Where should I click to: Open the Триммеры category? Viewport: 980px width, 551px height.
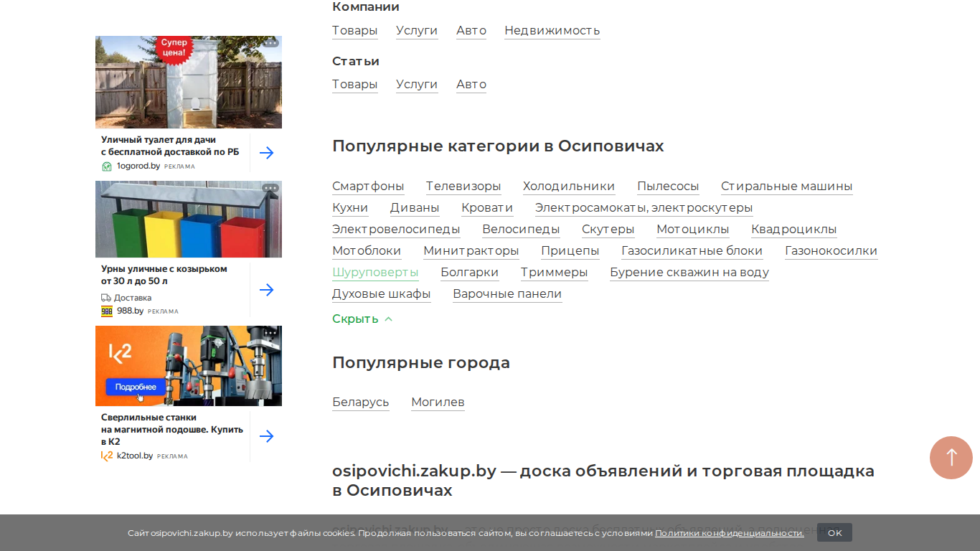pos(554,272)
